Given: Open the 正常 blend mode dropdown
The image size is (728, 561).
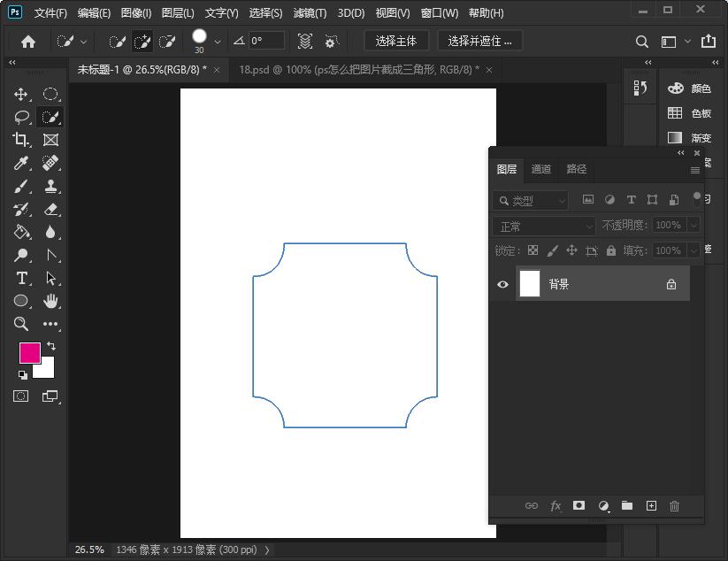Looking at the screenshot, I should pos(544,226).
